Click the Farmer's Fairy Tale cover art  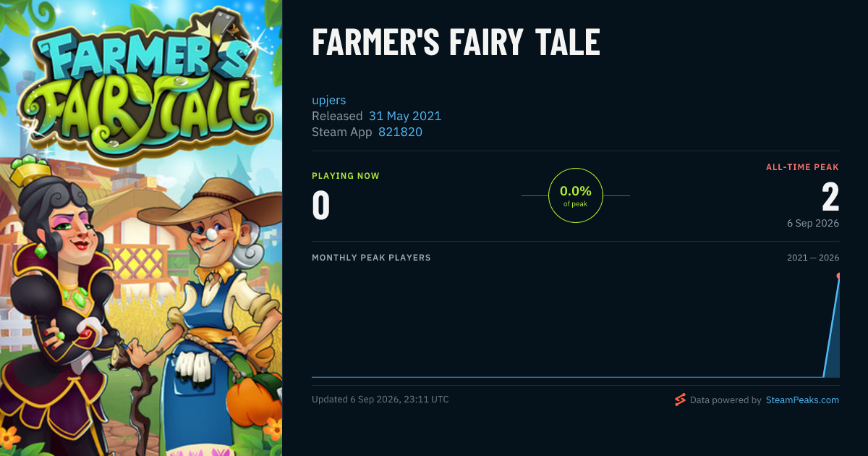(x=141, y=228)
